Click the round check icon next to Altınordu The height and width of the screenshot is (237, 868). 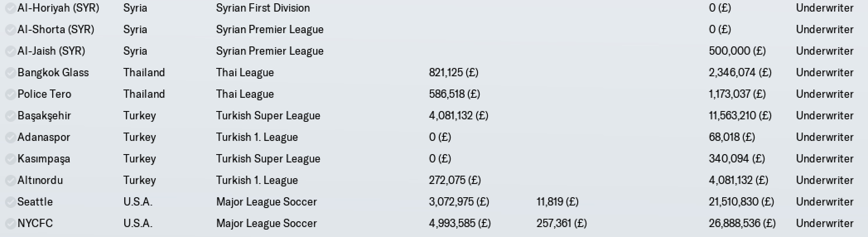pos(10,180)
